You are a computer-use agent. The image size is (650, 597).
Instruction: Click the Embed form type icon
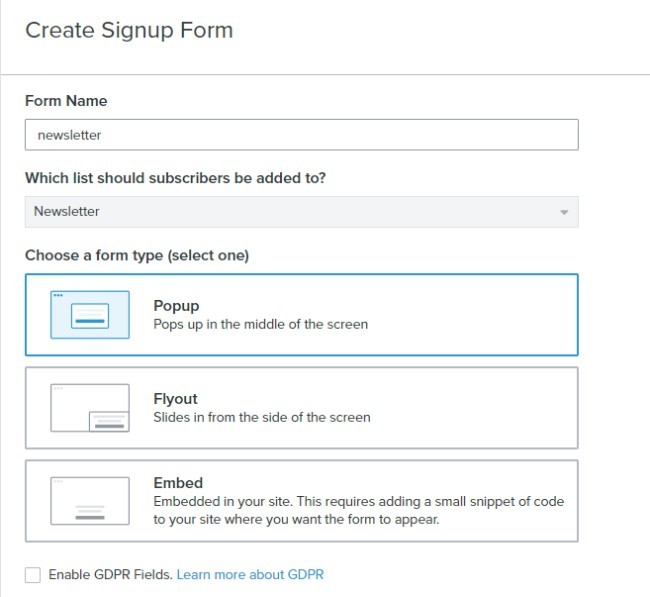pos(90,500)
